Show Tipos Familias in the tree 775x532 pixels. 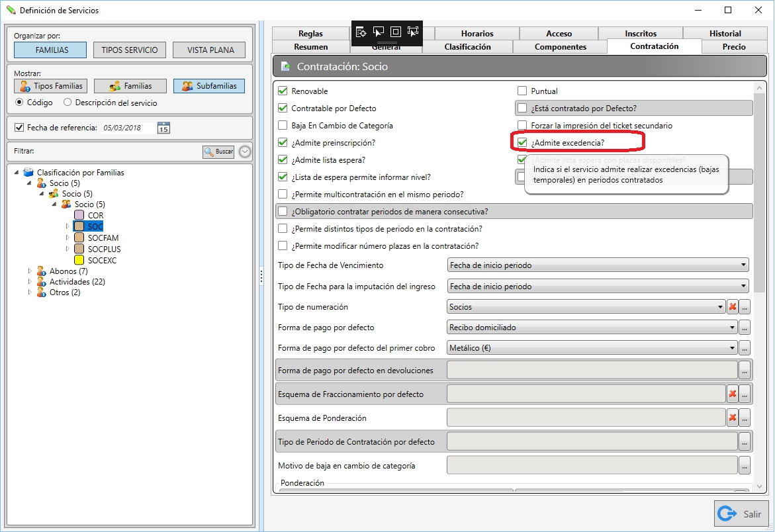pos(51,86)
